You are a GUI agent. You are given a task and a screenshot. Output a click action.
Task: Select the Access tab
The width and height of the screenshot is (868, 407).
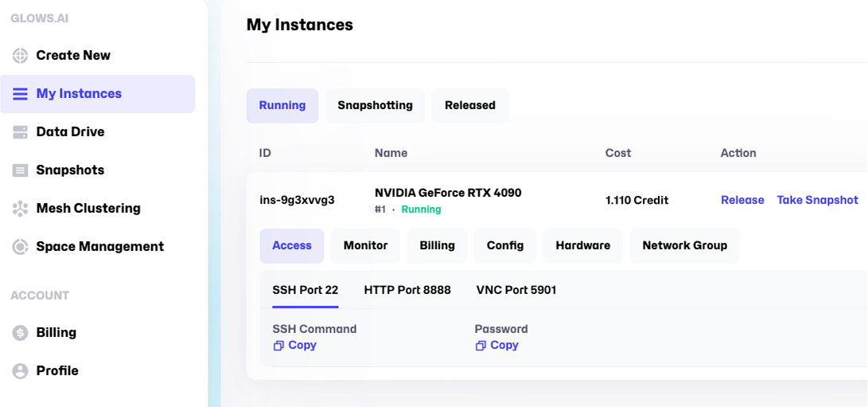click(x=292, y=245)
